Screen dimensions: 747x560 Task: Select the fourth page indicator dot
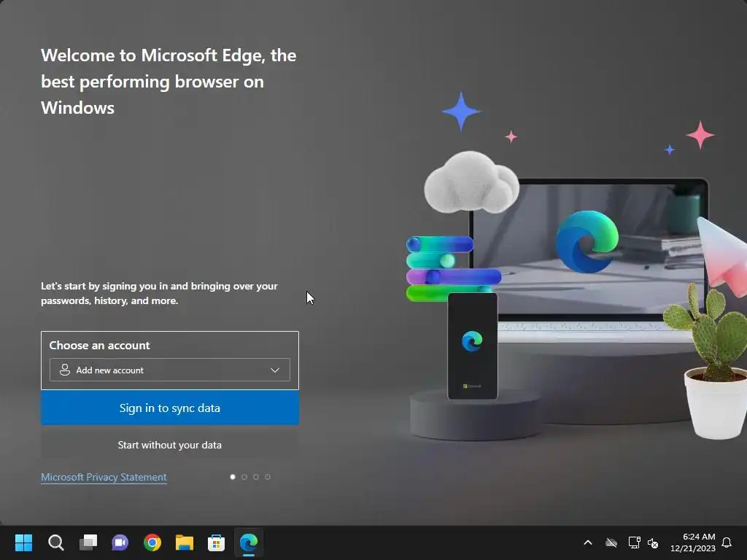pos(268,477)
